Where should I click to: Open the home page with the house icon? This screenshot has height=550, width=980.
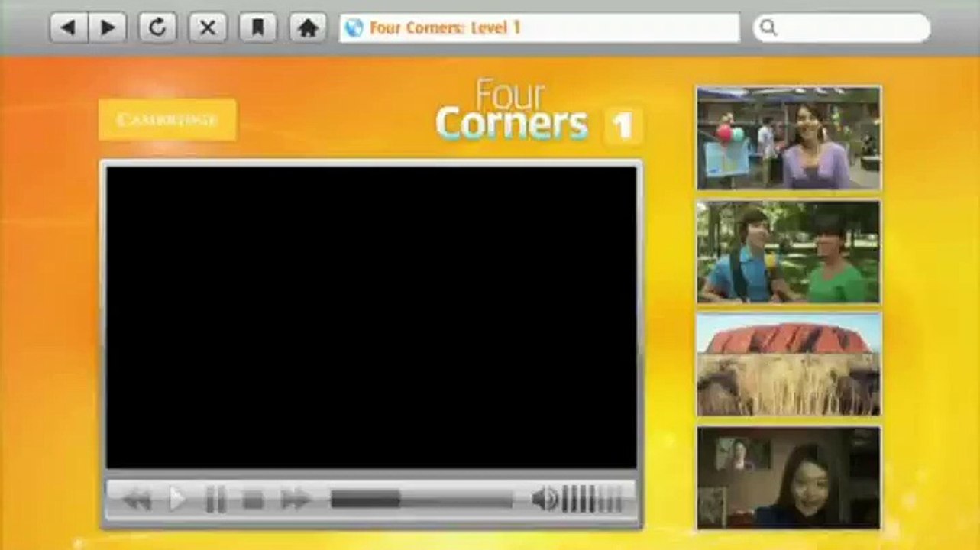308,28
